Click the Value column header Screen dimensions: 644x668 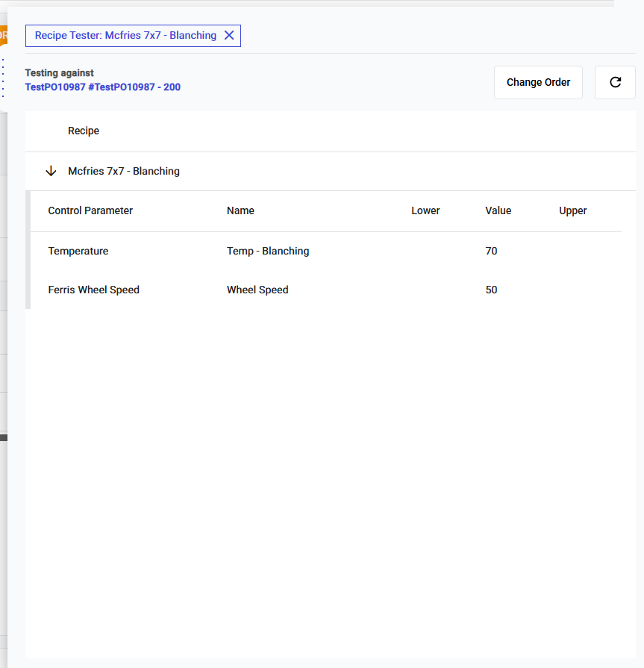[x=498, y=211]
